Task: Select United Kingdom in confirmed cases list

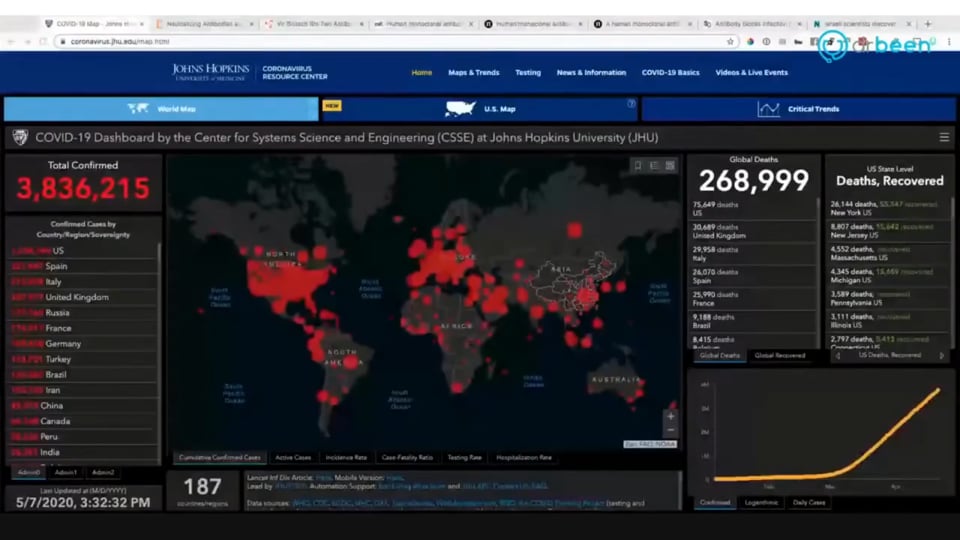Action: (x=83, y=297)
